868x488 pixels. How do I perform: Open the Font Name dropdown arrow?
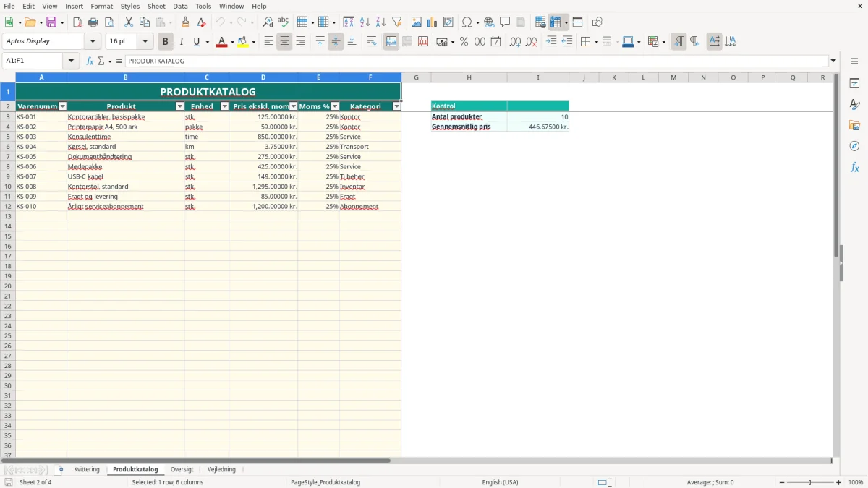[x=93, y=42]
